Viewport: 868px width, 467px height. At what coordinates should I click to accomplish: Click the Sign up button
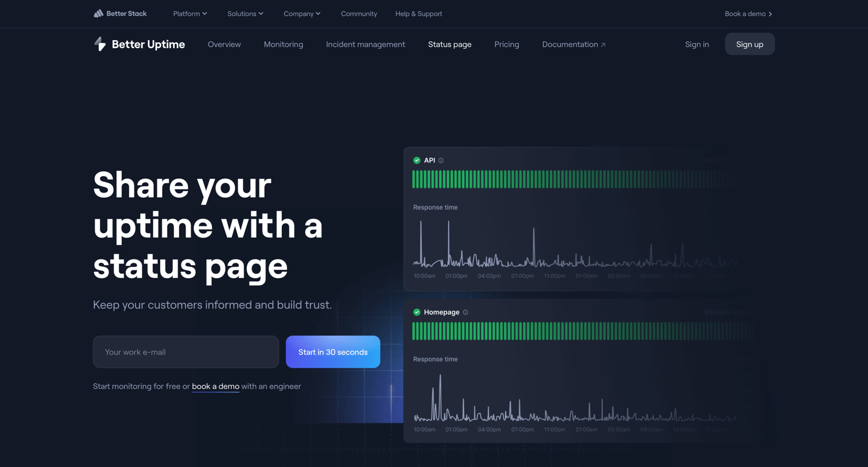click(x=749, y=44)
